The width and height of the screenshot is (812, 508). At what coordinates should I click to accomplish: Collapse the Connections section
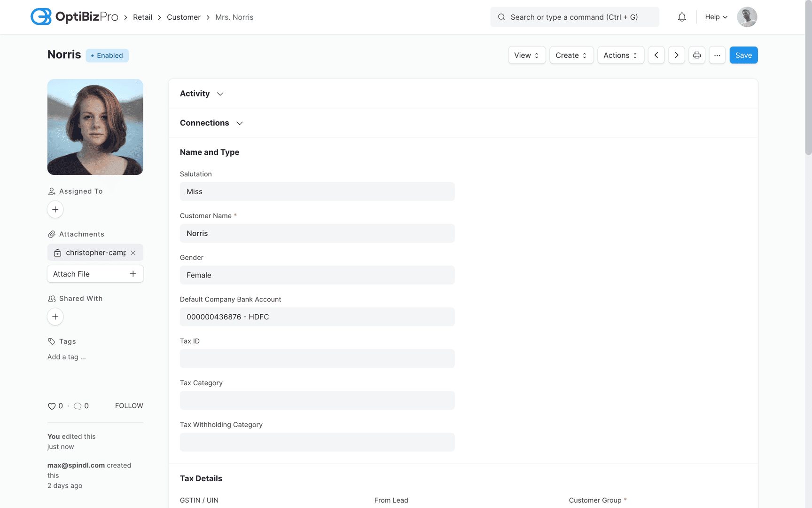pyautogui.click(x=240, y=123)
